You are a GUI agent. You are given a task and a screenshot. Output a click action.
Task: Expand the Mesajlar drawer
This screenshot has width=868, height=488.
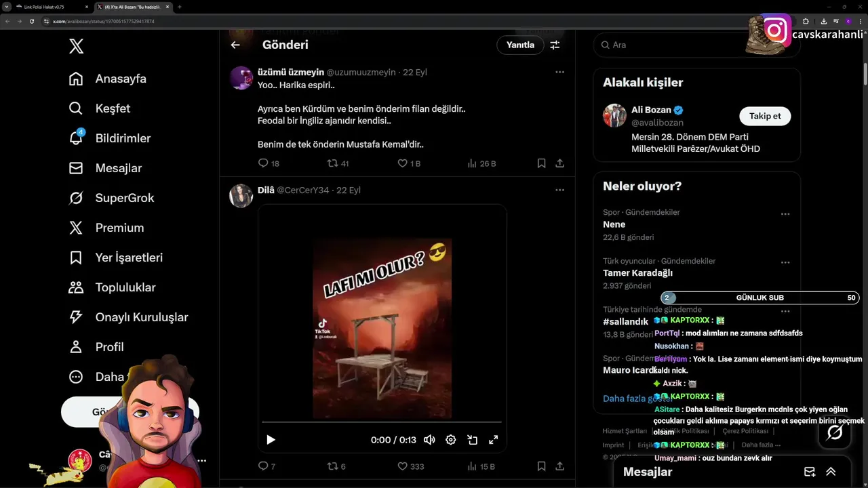[831, 472]
